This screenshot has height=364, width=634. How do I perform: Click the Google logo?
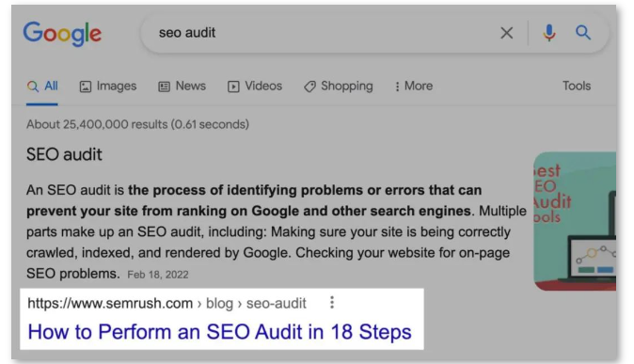pyautogui.click(x=62, y=34)
